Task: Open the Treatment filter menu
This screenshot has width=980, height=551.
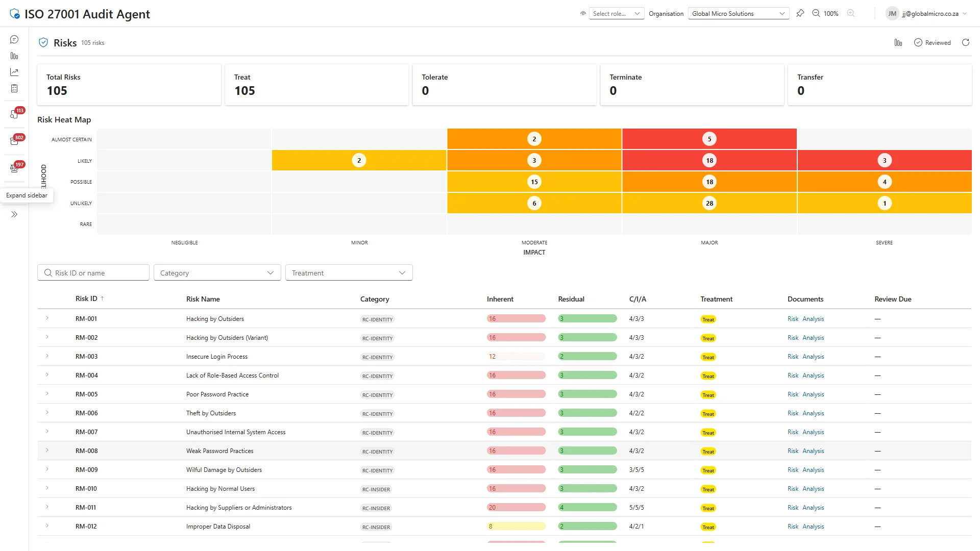Action: click(x=349, y=272)
